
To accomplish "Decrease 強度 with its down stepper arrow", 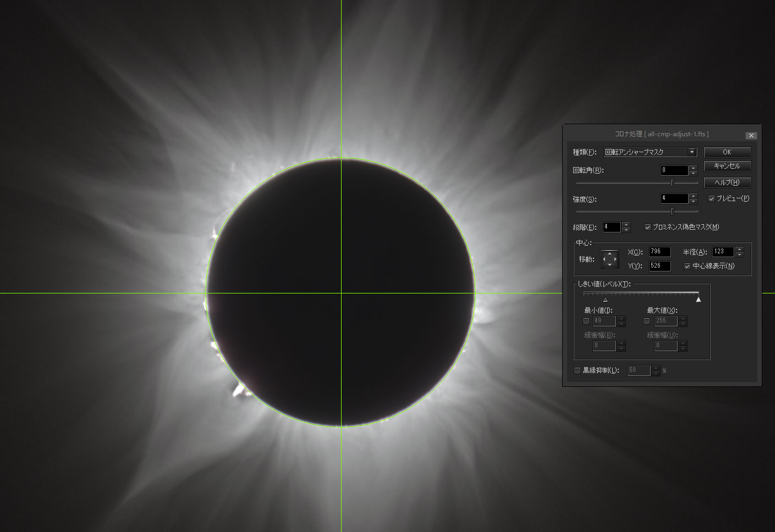I will (693, 201).
